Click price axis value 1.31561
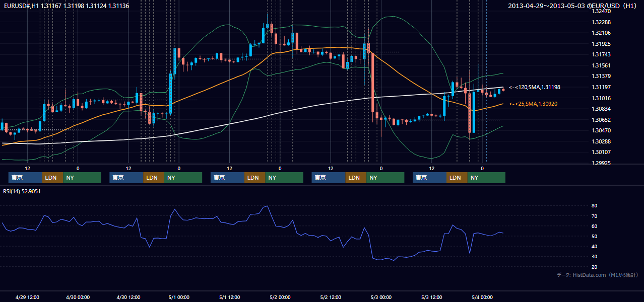Screen dimensions: 644x302 pos(602,65)
